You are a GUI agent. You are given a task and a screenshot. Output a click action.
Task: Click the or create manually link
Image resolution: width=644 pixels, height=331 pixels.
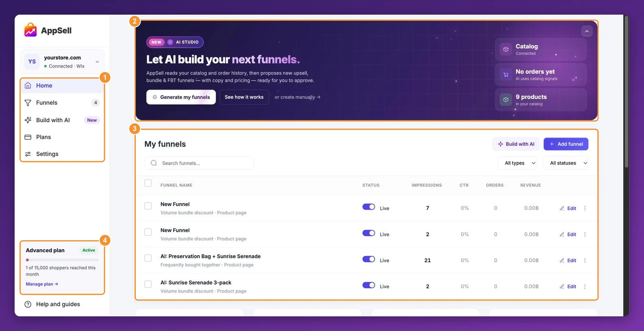tap(298, 97)
